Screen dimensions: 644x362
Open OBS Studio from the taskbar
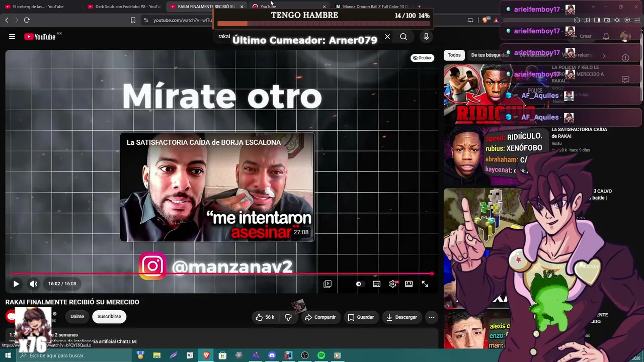[305, 355]
